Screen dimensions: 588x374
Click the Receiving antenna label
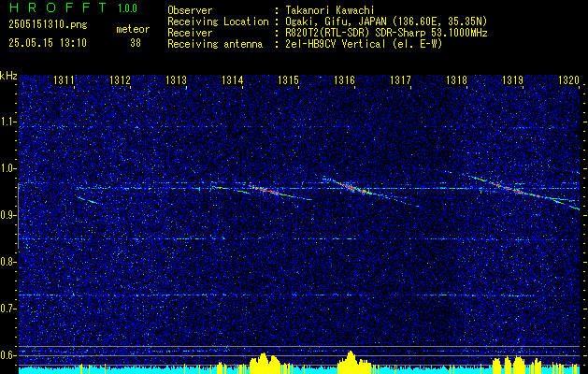tap(215, 44)
